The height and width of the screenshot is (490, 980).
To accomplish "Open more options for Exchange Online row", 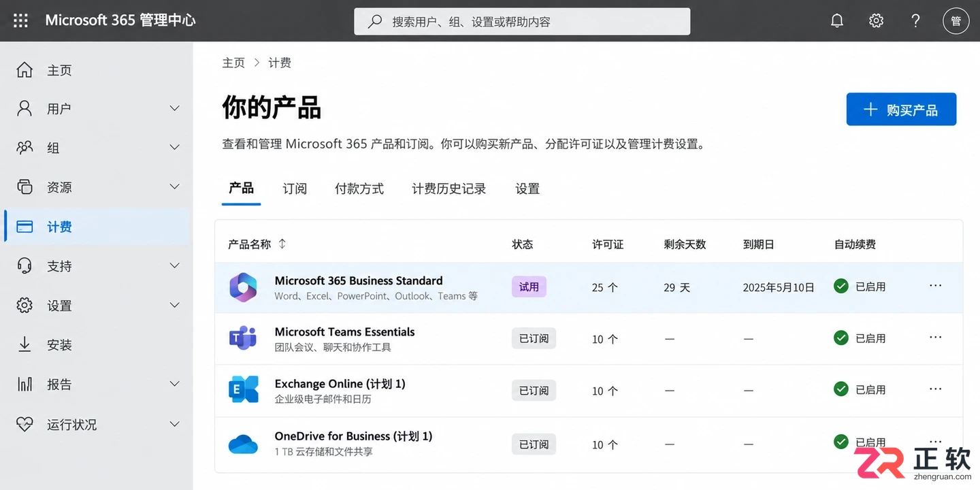I will (936, 389).
